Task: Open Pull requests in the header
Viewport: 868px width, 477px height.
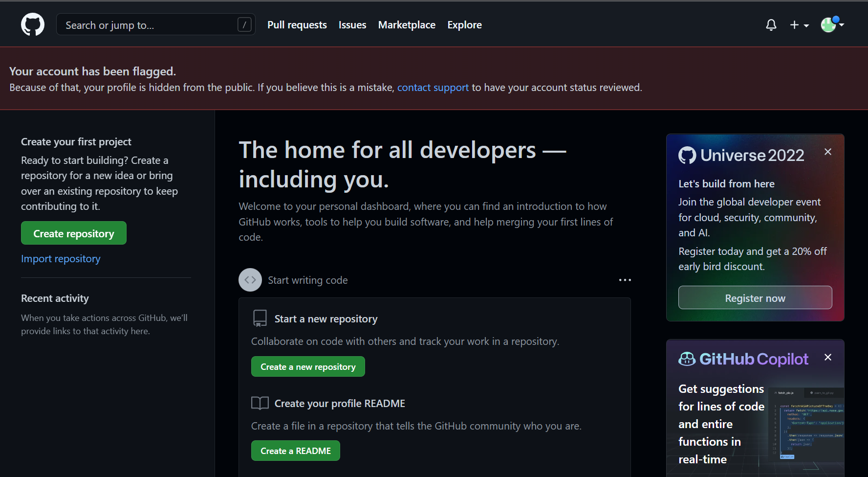Action: pyautogui.click(x=297, y=25)
